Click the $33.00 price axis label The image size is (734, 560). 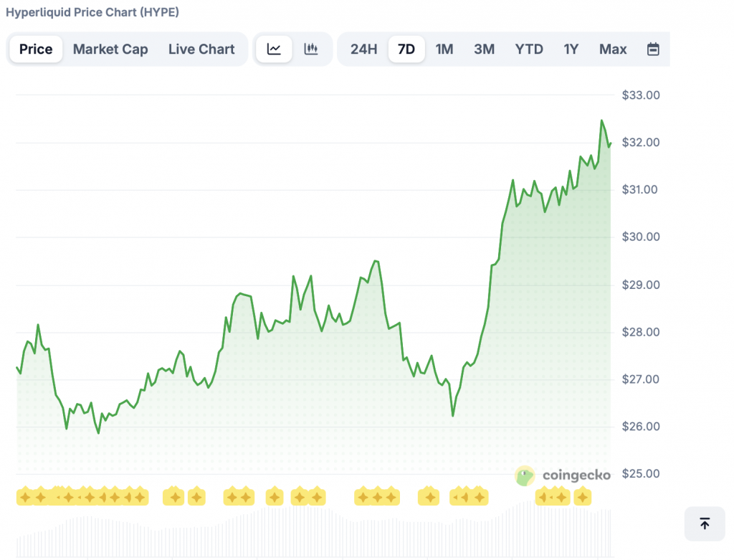(641, 95)
